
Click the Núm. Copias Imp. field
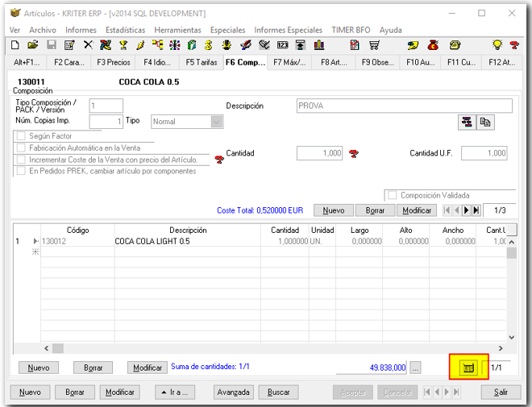pos(106,122)
